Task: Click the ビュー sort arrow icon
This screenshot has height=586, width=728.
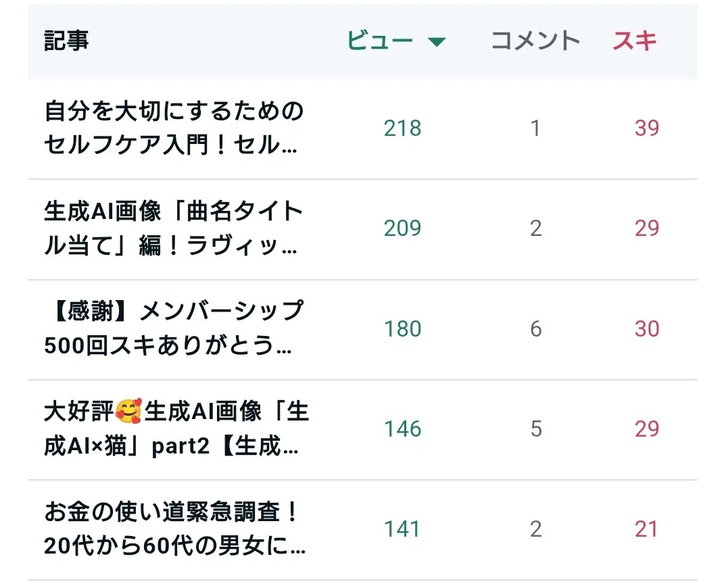Action: click(x=437, y=43)
